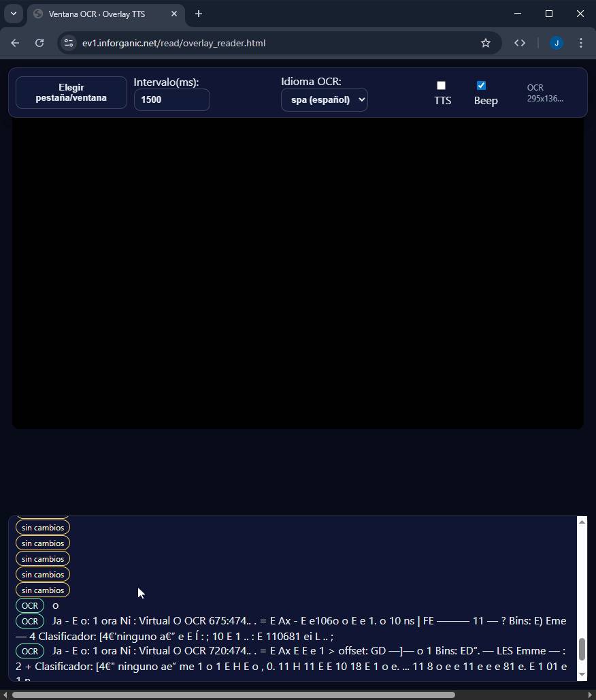Reload the page with refresh icon

point(39,43)
